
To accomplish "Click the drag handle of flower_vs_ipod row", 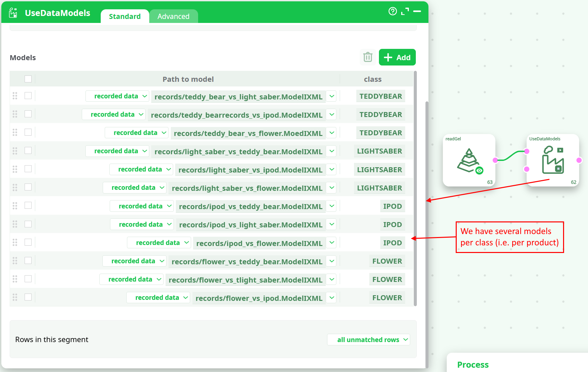I will point(15,297).
